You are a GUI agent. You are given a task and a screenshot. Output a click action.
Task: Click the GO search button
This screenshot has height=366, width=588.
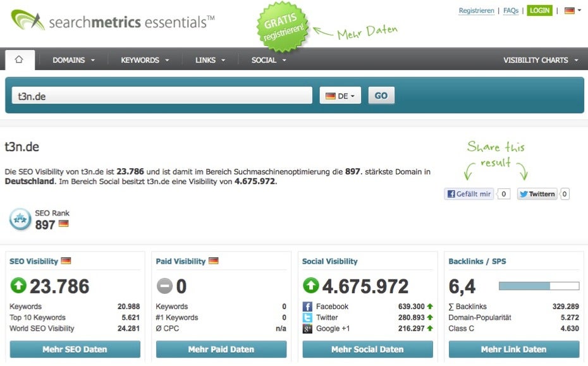click(x=381, y=95)
